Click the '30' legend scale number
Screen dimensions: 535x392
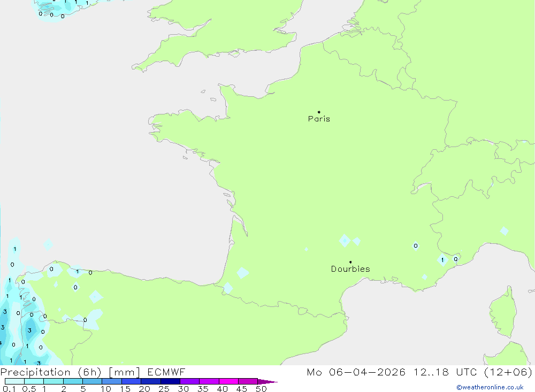183,389
